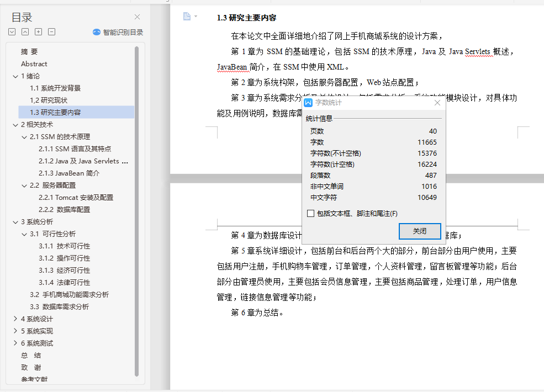The width and height of the screenshot is (544, 392).
Task: Go to 3.1.2 操作可行性 entry
Action: tap(64, 258)
